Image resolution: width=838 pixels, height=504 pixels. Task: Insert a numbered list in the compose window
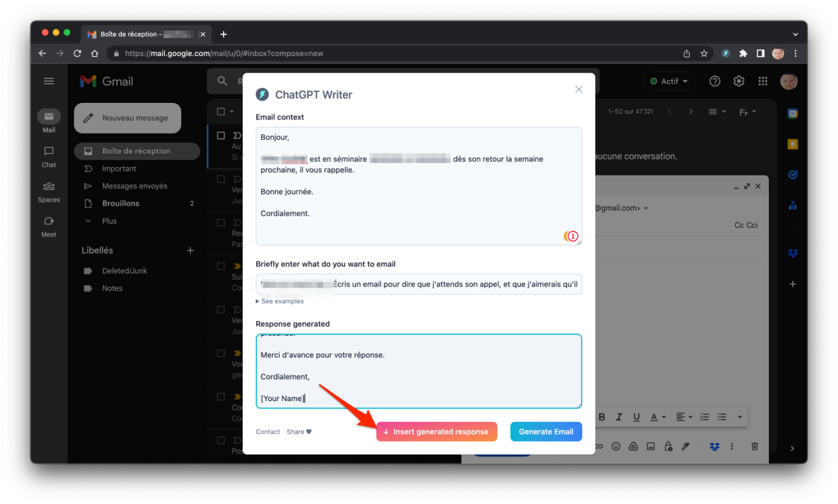pyautogui.click(x=706, y=417)
